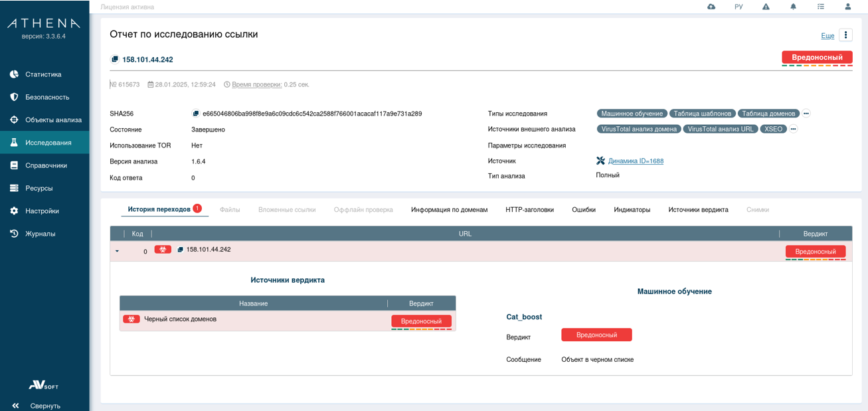Click the Еще link
868x411 pixels.
(x=827, y=36)
